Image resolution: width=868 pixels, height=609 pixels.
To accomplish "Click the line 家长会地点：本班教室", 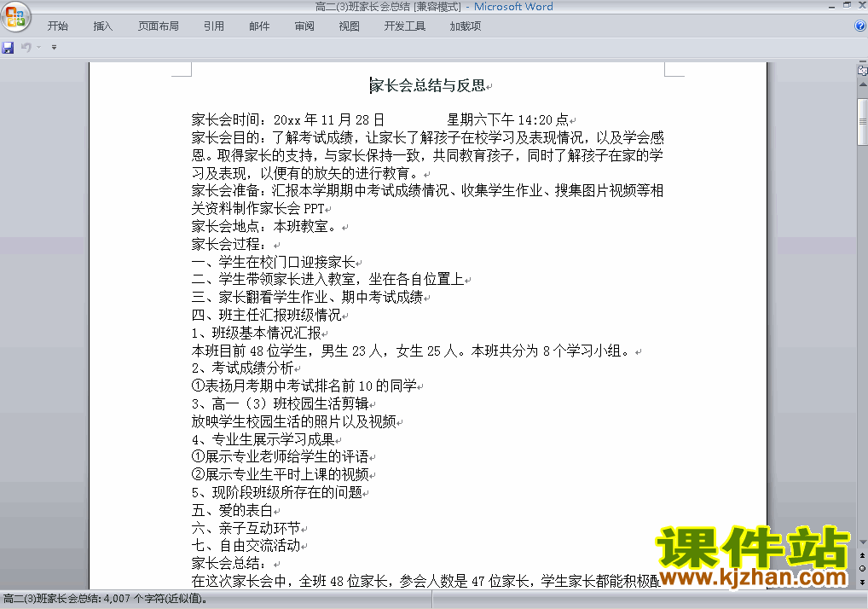I will (264, 226).
